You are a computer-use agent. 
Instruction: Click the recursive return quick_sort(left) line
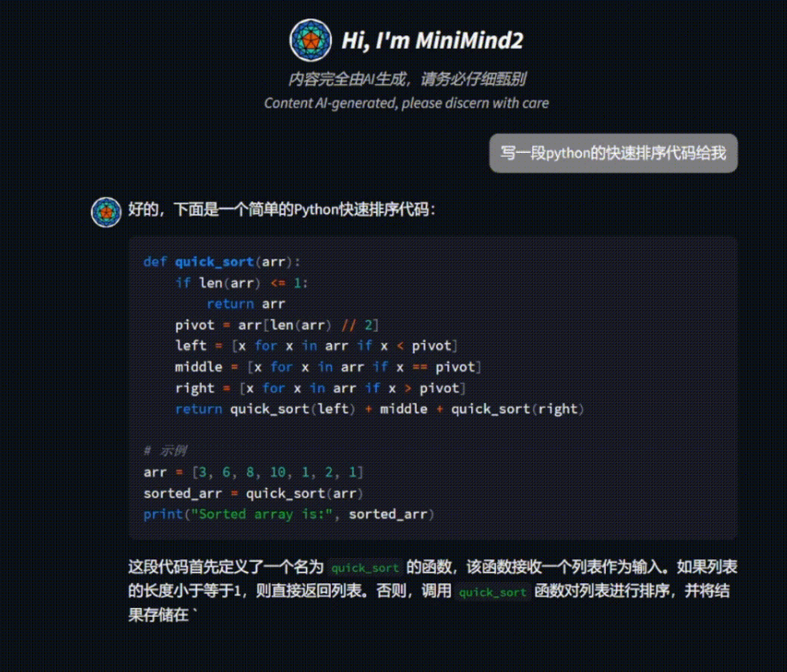(x=379, y=408)
